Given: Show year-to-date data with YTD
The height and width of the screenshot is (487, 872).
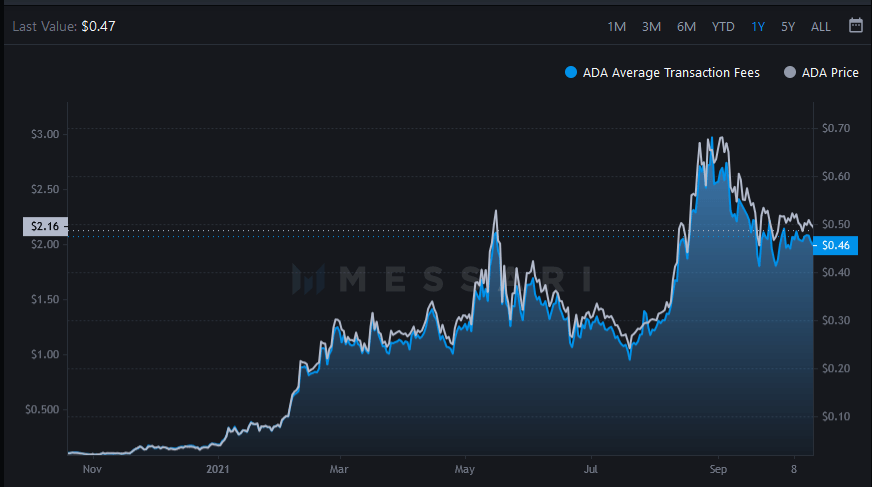Looking at the screenshot, I should pos(723,26).
